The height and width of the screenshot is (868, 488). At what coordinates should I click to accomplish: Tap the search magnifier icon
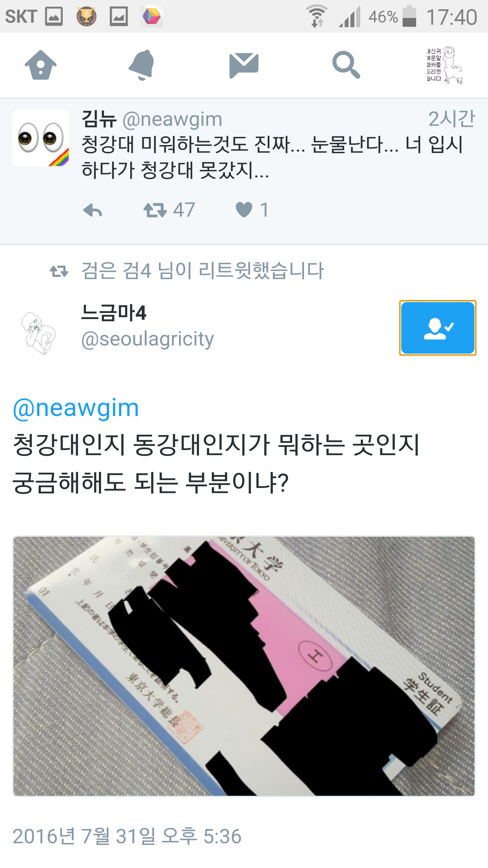346,65
